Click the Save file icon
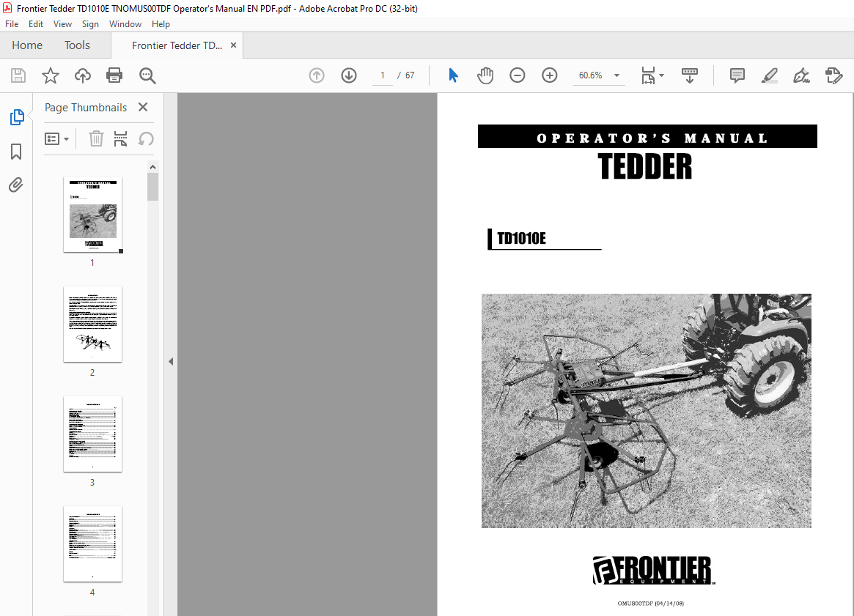Image resolution: width=854 pixels, height=616 pixels. (18, 75)
